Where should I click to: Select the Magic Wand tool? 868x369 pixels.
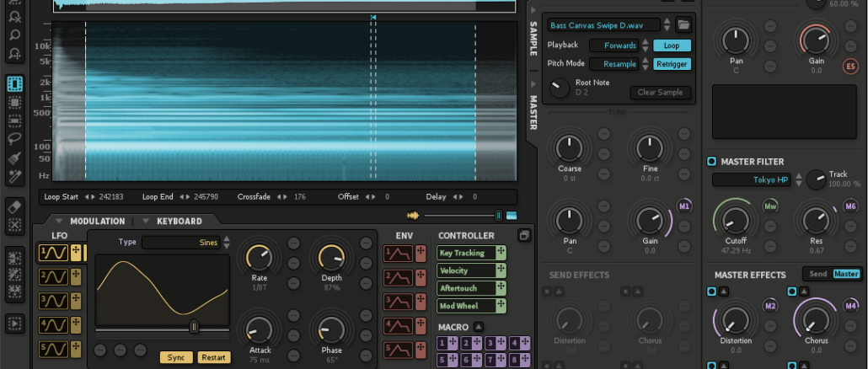(15, 176)
